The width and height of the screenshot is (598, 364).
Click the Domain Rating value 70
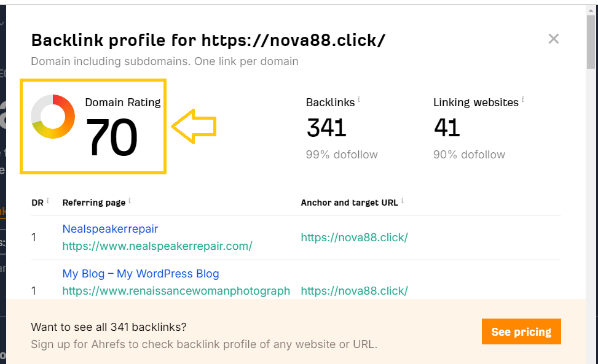click(x=111, y=137)
